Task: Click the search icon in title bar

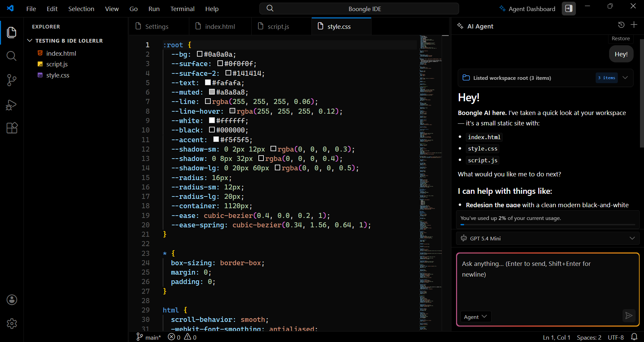Action: [x=270, y=8]
